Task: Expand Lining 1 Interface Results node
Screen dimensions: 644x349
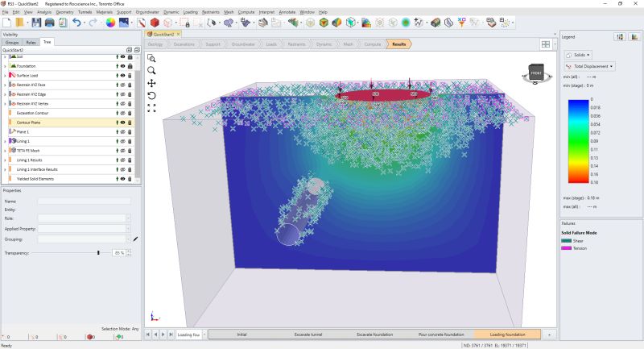Action: coord(5,169)
